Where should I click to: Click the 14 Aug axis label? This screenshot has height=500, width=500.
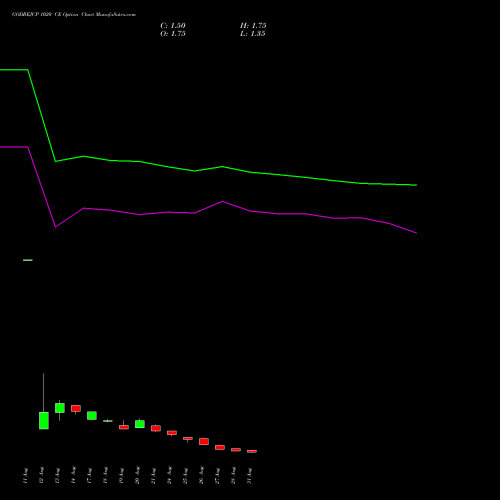click(x=74, y=476)
